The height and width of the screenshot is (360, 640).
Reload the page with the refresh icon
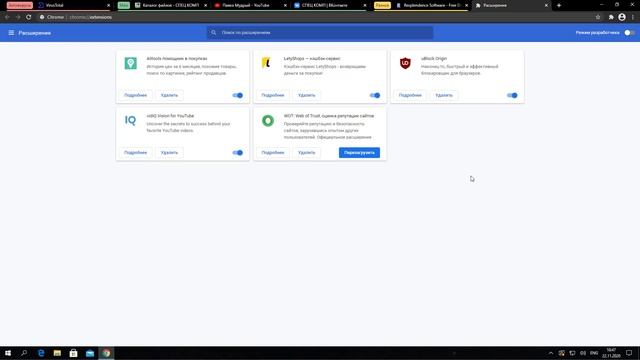click(x=29, y=17)
